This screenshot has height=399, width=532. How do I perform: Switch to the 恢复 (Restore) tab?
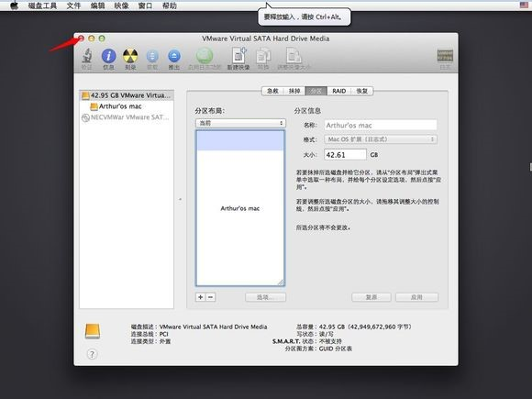point(362,91)
